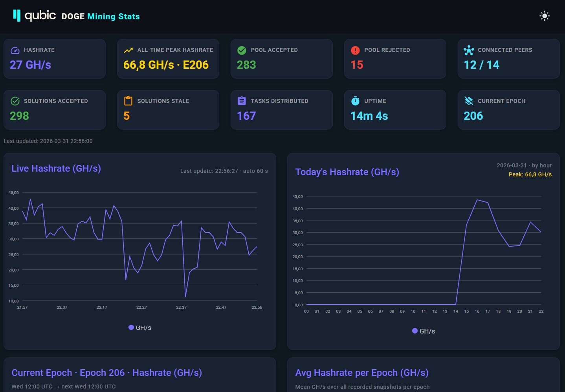The width and height of the screenshot is (565, 392).
Task: Click the red Pool Rejected alert icon
Action: click(355, 50)
